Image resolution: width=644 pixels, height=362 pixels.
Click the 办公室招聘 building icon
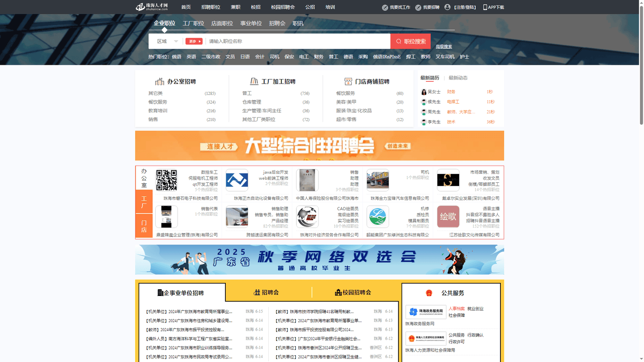tap(160, 81)
